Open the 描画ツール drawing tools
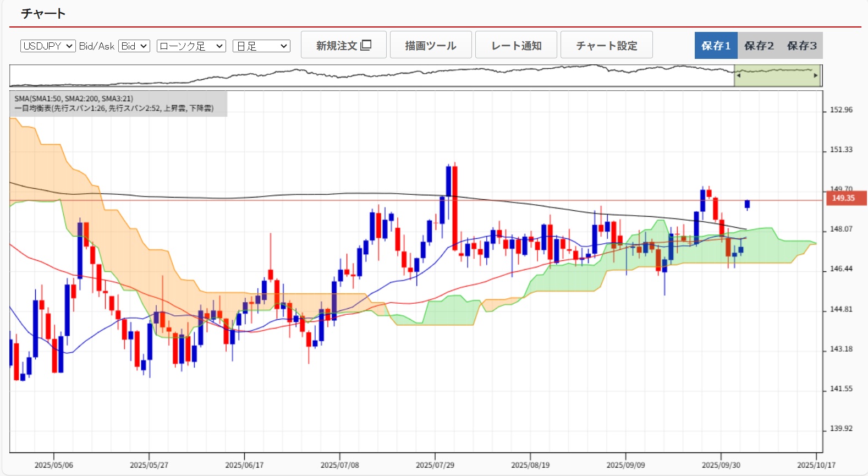The height and width of the screenshot is (476, 868). [x=431, y=45]
